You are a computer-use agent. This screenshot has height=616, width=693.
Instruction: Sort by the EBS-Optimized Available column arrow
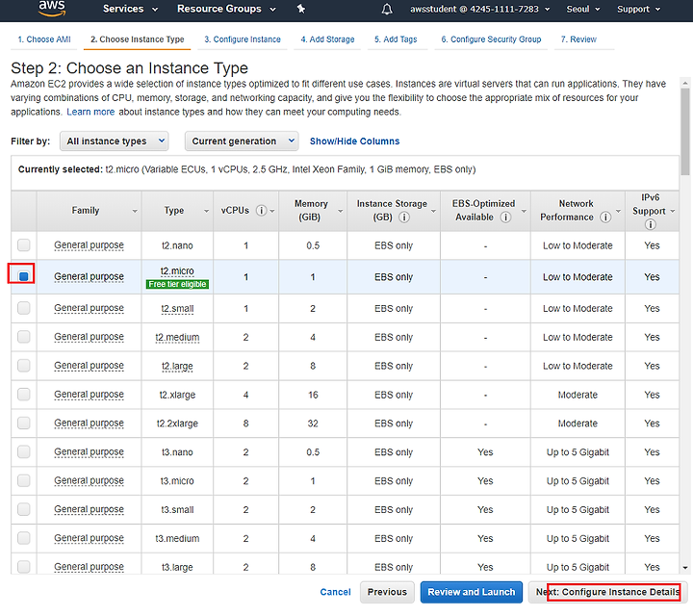tap(524, 212)
